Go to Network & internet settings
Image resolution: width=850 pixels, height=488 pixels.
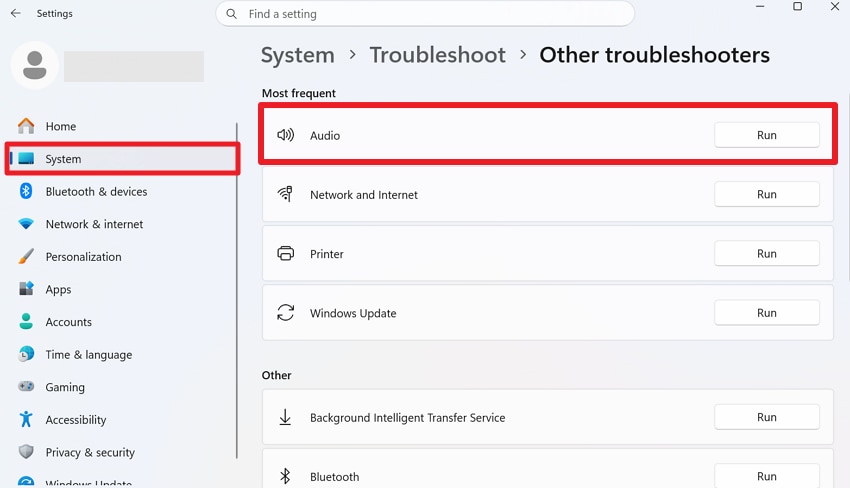[122, 224]
